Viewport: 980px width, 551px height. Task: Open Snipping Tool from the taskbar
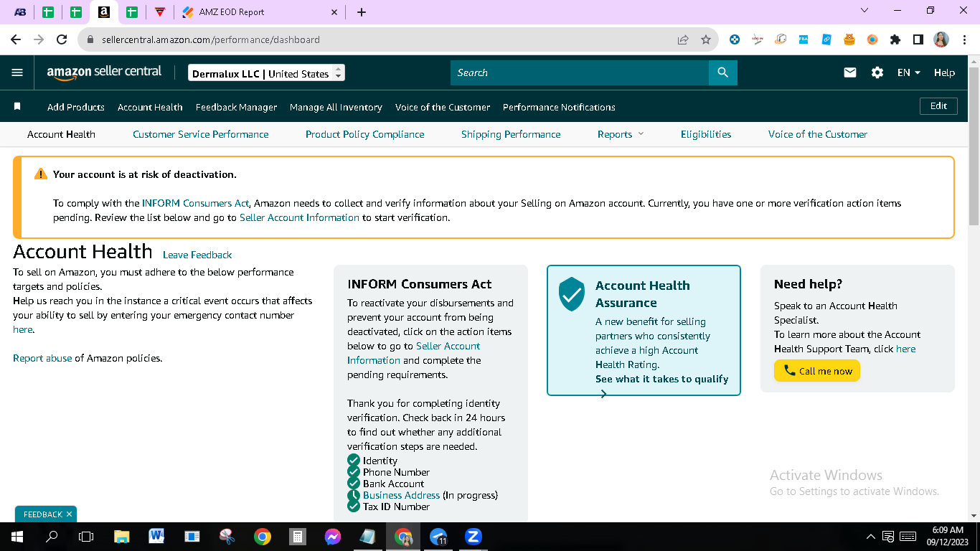(227, 537)
